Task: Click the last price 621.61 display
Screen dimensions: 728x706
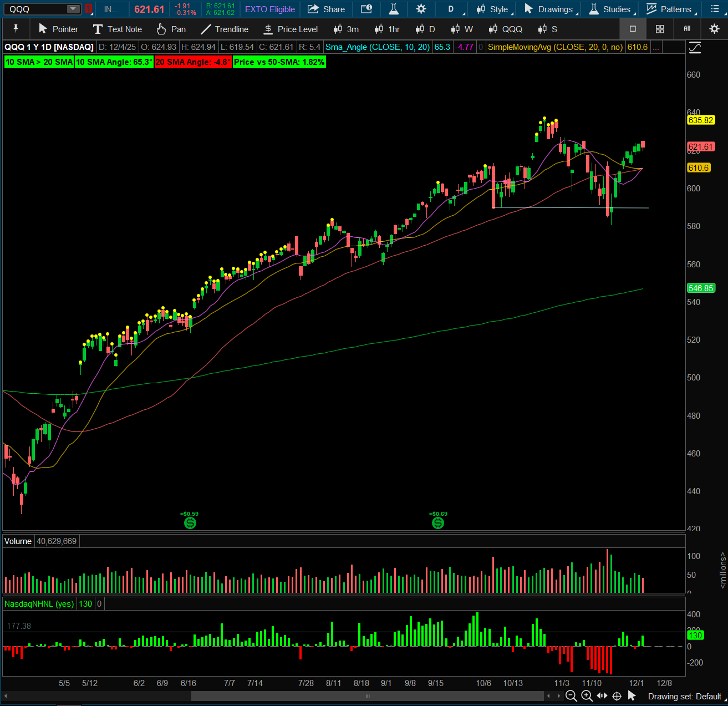Action: [149, 9]
